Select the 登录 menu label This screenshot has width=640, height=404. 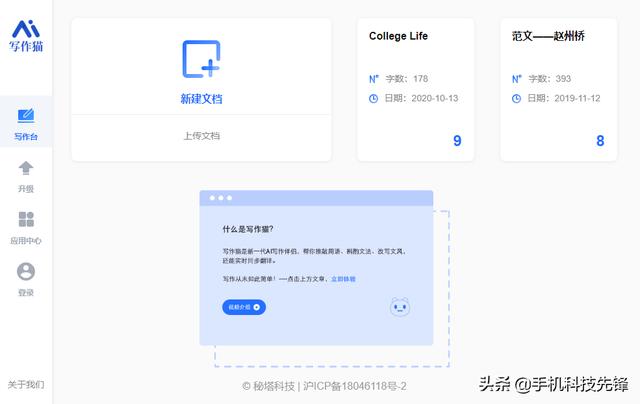26,293
